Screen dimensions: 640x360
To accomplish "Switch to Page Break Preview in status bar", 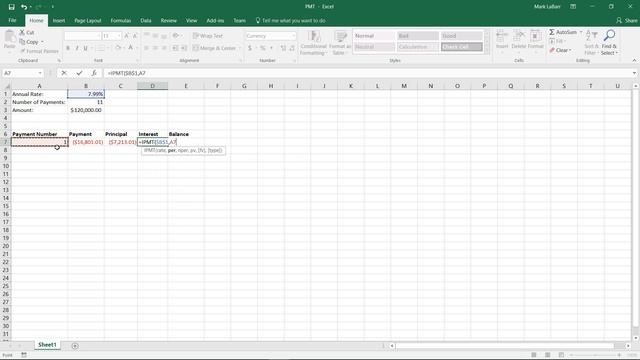I will [561, 355].
